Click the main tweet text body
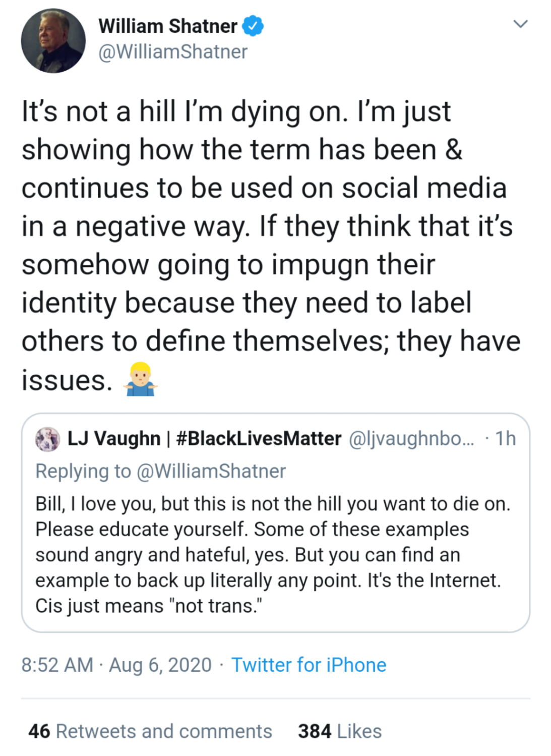Screen dimensions: 551x756 [x=267, y=227]
